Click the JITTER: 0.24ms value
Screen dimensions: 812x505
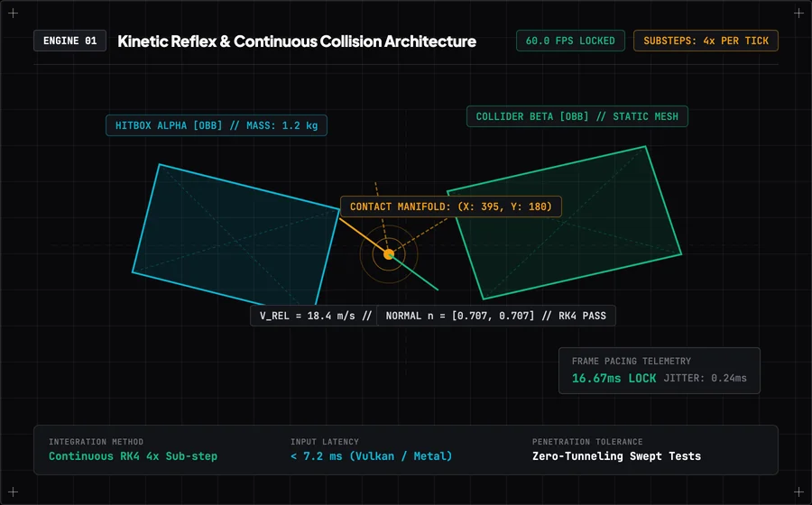706,378
